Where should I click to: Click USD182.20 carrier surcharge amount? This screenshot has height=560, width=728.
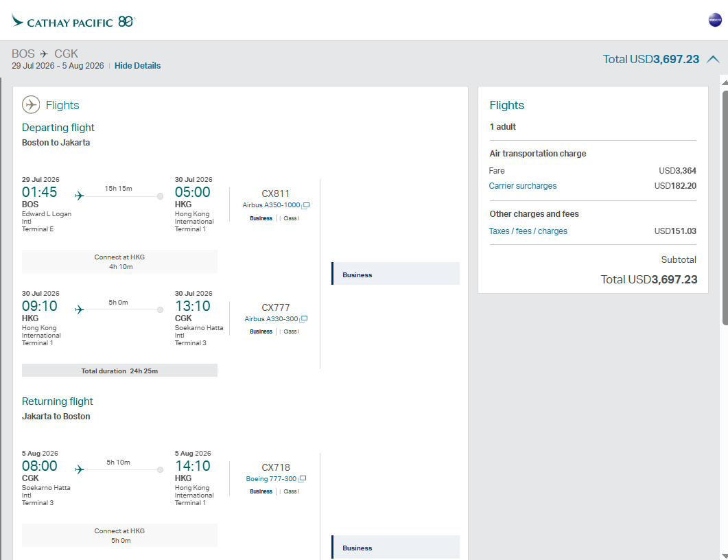click(x=675, y=186)
